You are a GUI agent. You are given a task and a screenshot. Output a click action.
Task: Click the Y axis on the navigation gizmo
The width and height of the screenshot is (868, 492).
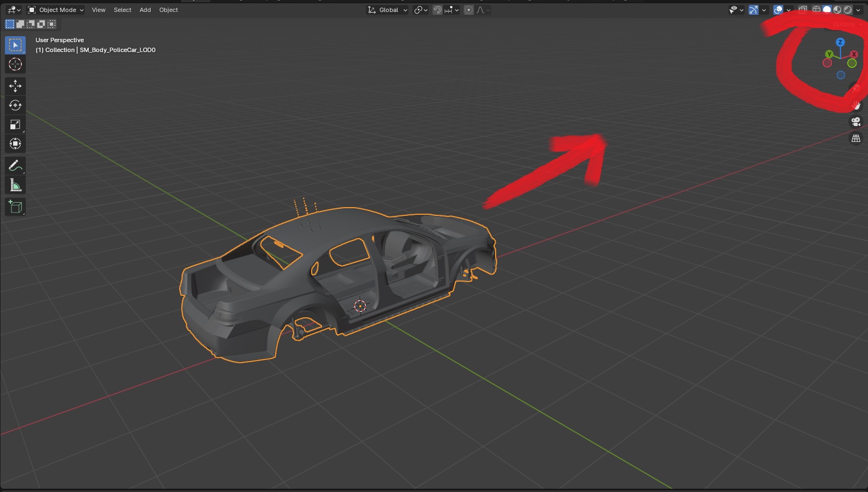point(829,54)
